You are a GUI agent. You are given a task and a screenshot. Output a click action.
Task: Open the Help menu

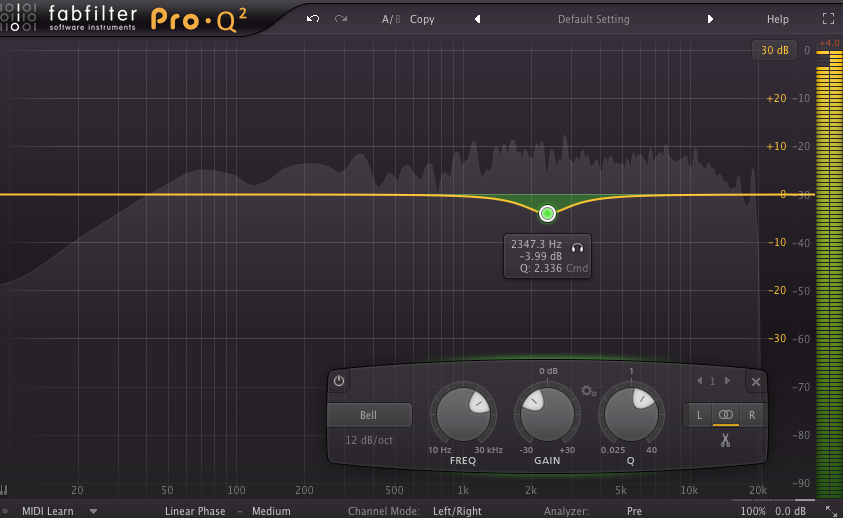click(x=777, y=19)
